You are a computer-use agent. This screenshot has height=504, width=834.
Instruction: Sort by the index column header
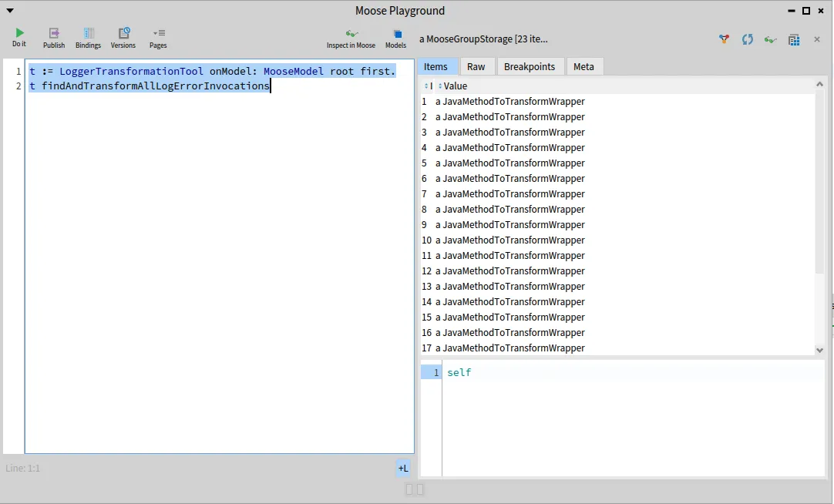(429, 86)
